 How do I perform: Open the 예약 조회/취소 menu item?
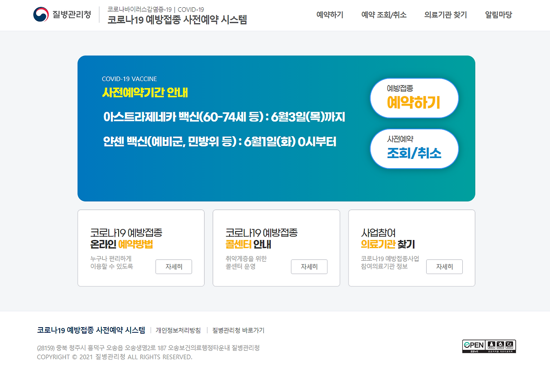click(384, 15)
